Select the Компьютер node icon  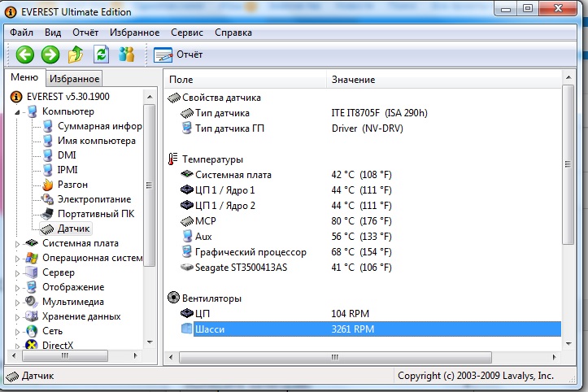(x=33, y=111)
